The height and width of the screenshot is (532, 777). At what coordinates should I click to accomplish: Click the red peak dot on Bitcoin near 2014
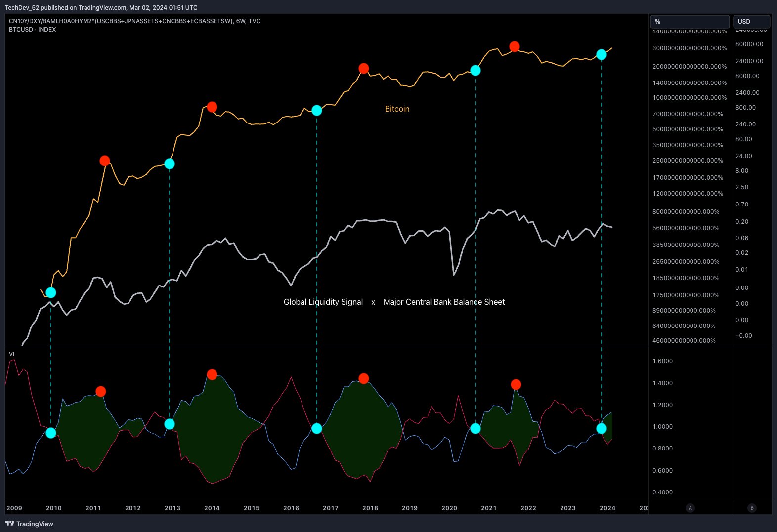[212, 107]
